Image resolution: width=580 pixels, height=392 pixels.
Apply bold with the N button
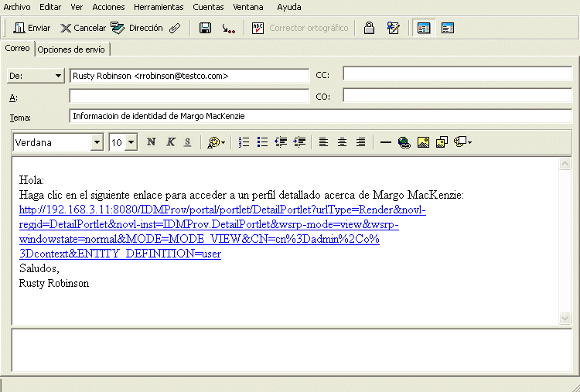coord(151,142)
